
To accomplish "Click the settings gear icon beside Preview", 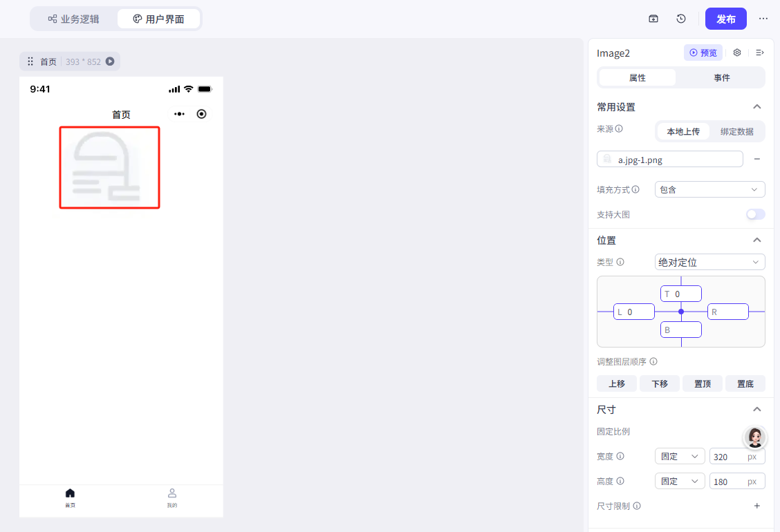I will (737, 53).
